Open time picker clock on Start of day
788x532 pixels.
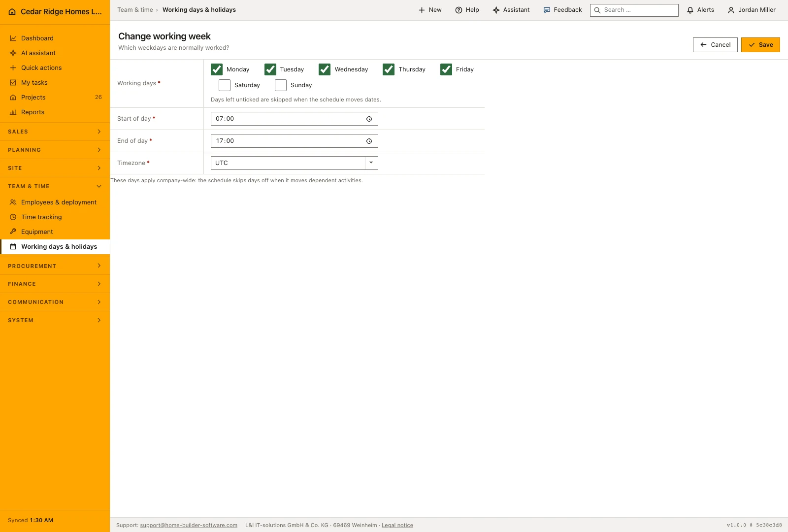coord(369,119)
